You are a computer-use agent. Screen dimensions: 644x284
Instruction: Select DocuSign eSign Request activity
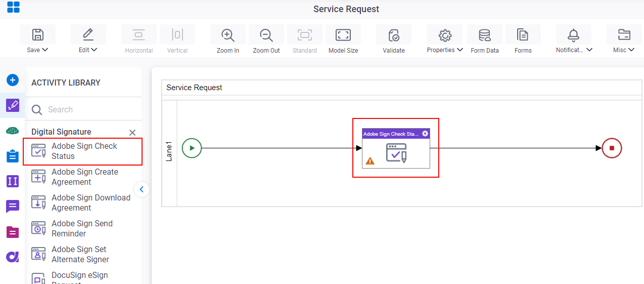(x=83, y=278)
